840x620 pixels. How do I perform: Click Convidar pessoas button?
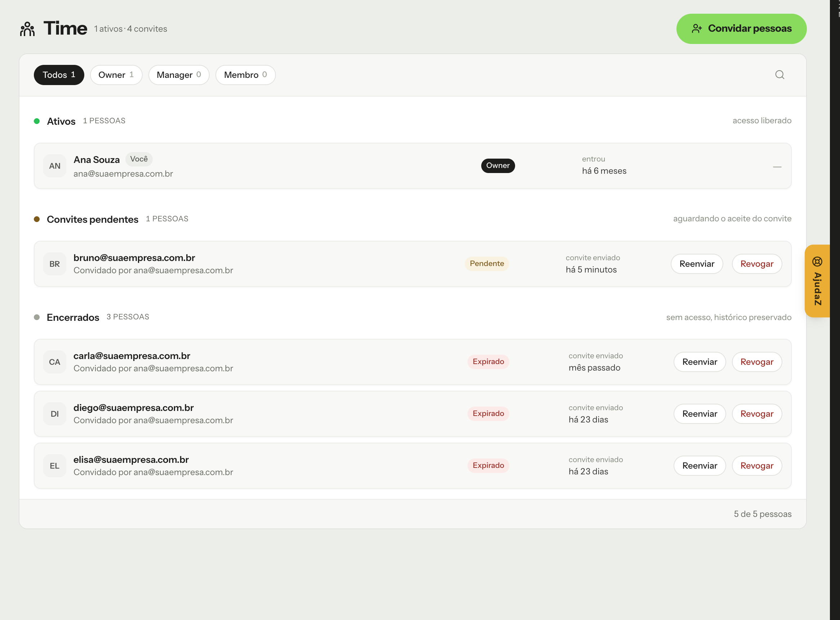741,29
